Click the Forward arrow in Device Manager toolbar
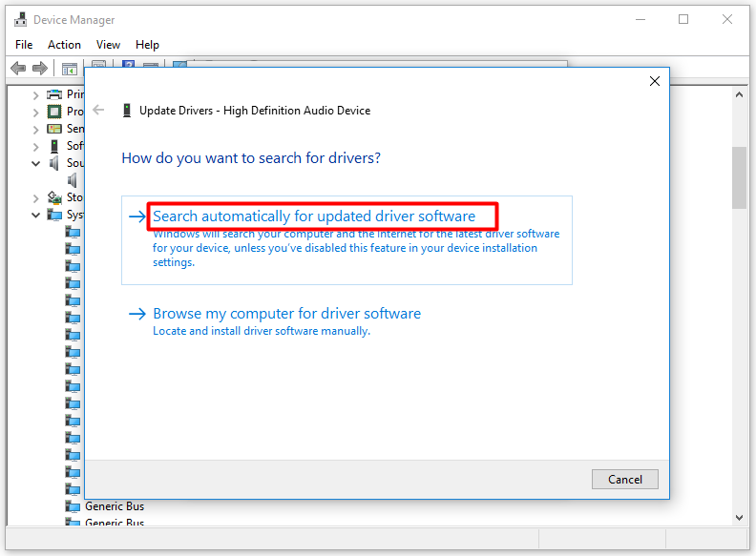 (40, 68)
